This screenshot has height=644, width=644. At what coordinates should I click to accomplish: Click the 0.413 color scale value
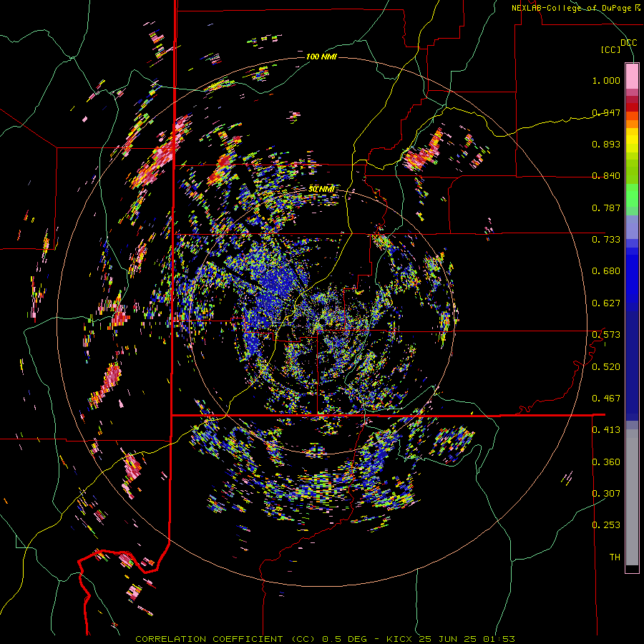(606, 430)
